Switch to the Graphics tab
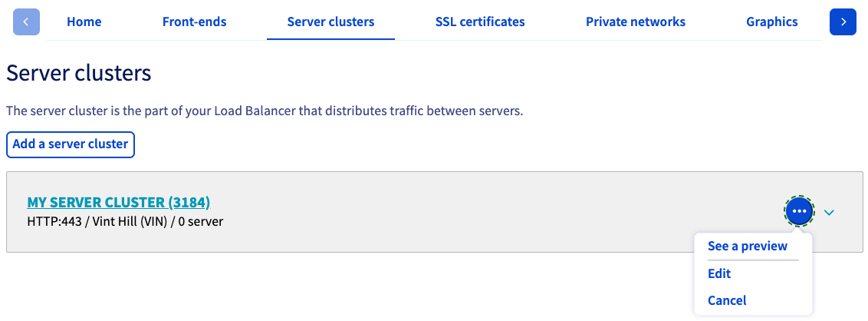The width and height of the screenshot is (868, 321). [x=771, y=22]
